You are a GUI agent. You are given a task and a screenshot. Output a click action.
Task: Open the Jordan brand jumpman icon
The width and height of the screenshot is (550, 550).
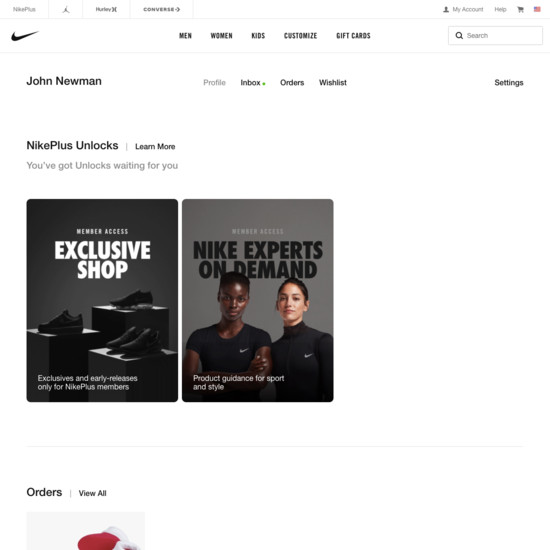(66, 9)
